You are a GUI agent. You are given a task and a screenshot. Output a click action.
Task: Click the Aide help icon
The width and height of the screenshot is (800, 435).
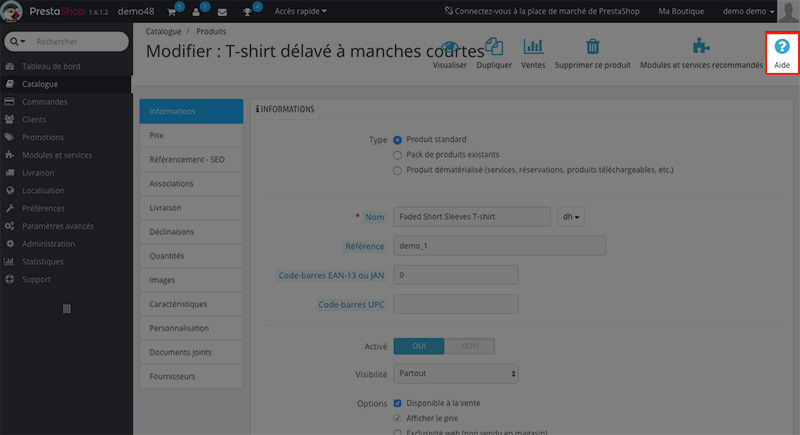(782, 47)
